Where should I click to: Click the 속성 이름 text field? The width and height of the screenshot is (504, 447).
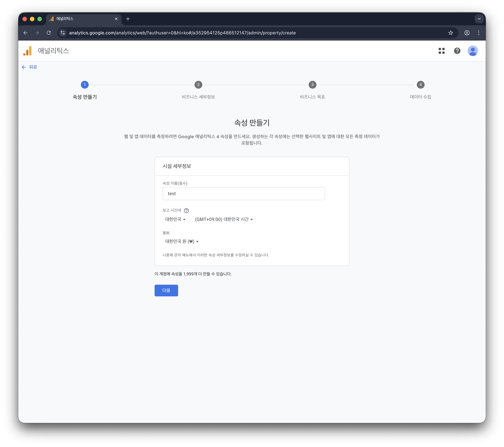tap(244, 194)
